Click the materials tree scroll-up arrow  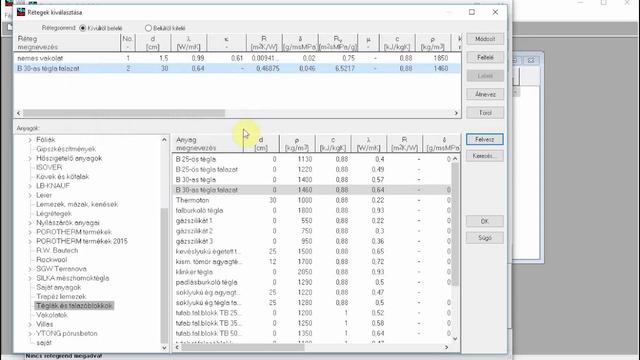pyautogui.click(x=164, y=140)
